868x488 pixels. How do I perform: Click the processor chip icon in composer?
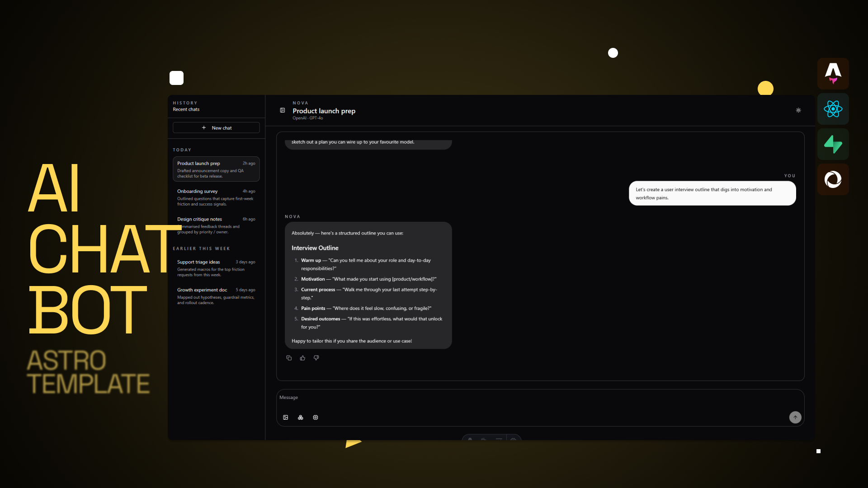pos(316,418)
